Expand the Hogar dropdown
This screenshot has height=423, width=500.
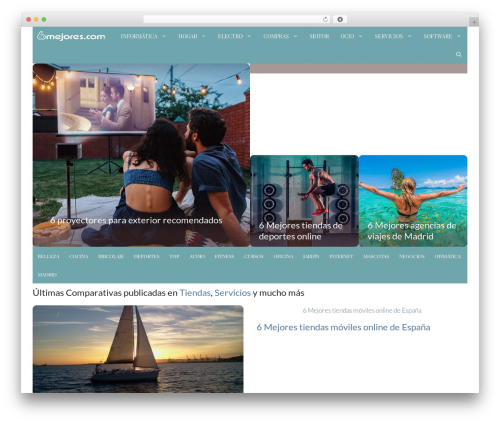[192, 36]
